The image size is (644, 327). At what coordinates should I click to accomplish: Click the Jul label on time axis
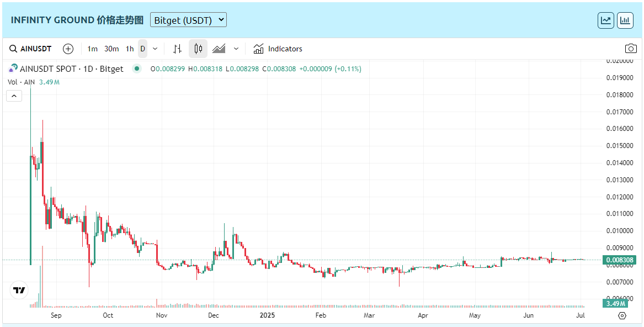581,315
